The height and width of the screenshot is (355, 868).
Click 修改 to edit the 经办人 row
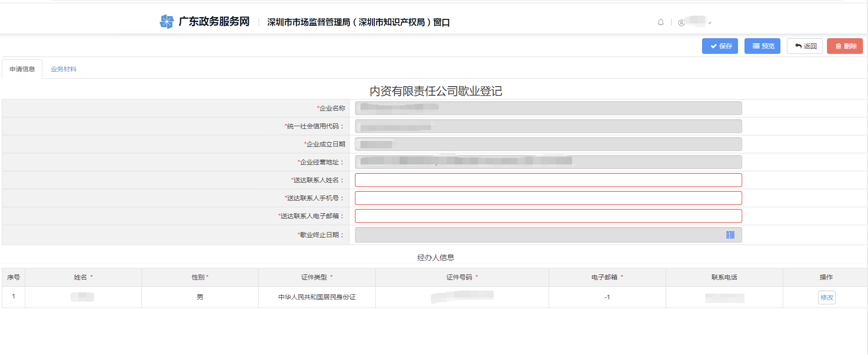827,297
